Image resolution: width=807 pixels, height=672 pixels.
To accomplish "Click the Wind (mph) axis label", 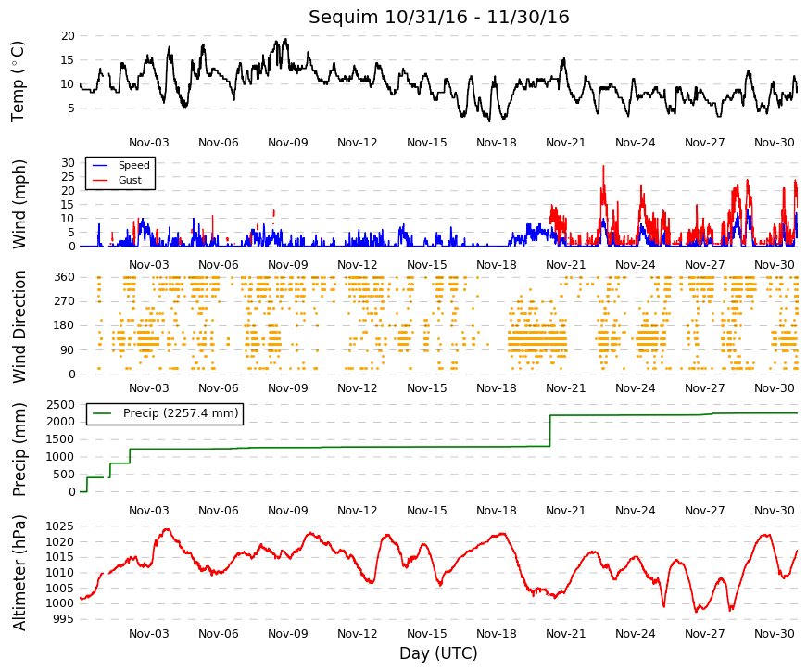I will (x=19, y=204).
